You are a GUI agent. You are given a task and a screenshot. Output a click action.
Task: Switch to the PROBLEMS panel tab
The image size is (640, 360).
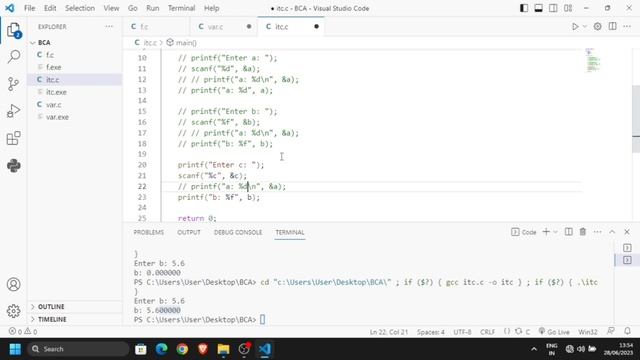(x=149, y=232)
